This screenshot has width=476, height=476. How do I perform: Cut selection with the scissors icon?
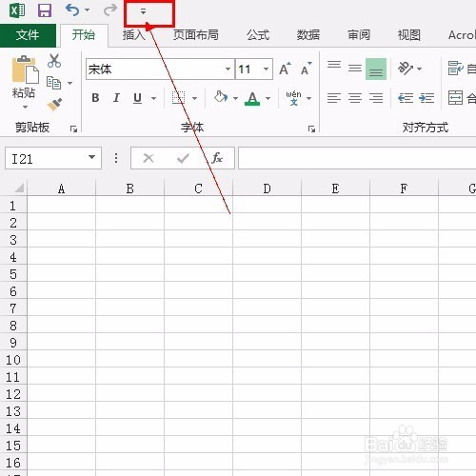[54, 61]
